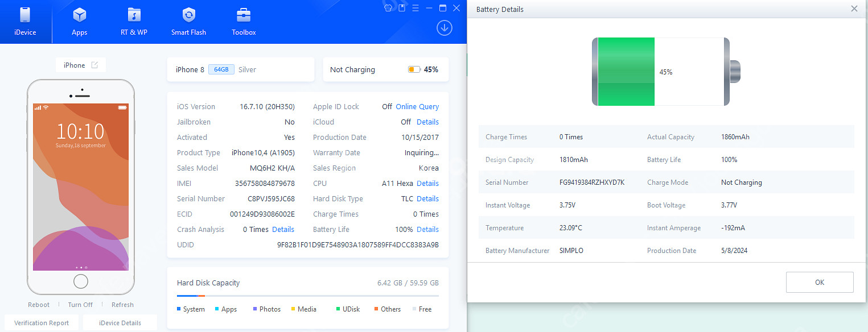Screen dimensions: 868x332
Task: Click the Media legend color swatch
Action: (293, 309)
